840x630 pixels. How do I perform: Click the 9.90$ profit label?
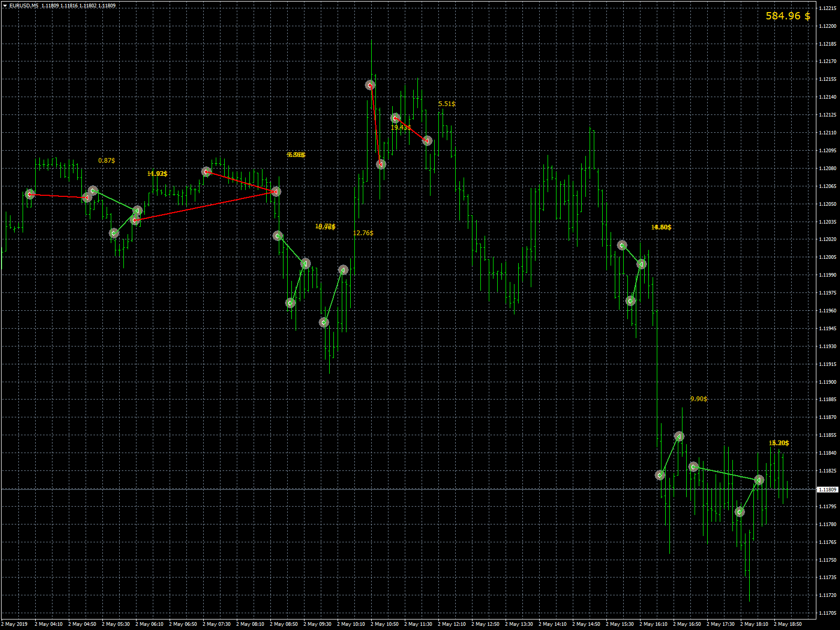[699, 399]
